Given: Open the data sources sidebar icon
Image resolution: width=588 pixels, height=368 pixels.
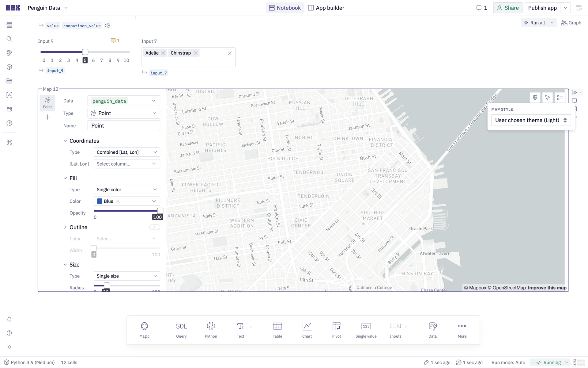Looking at the screenshot, I should (9, 53).
